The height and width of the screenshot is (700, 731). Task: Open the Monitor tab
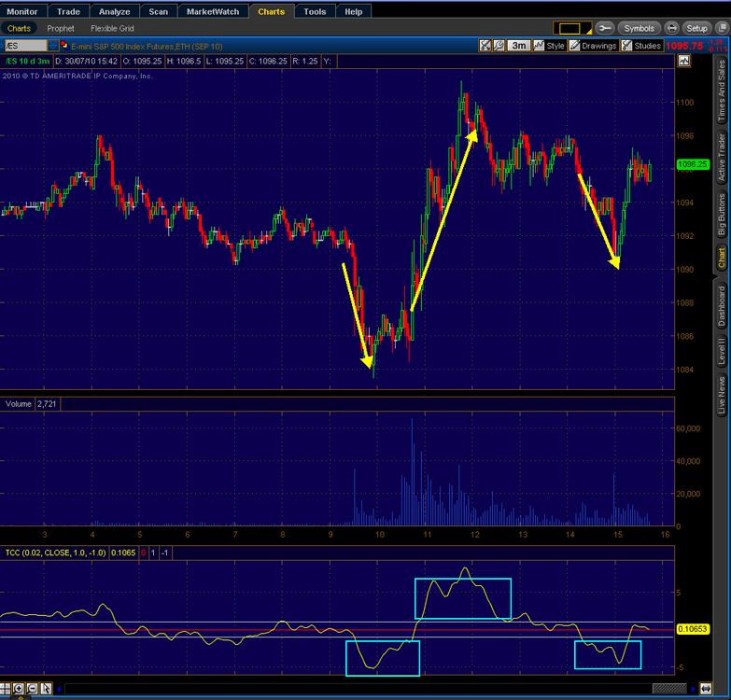(x=22, y=11)
